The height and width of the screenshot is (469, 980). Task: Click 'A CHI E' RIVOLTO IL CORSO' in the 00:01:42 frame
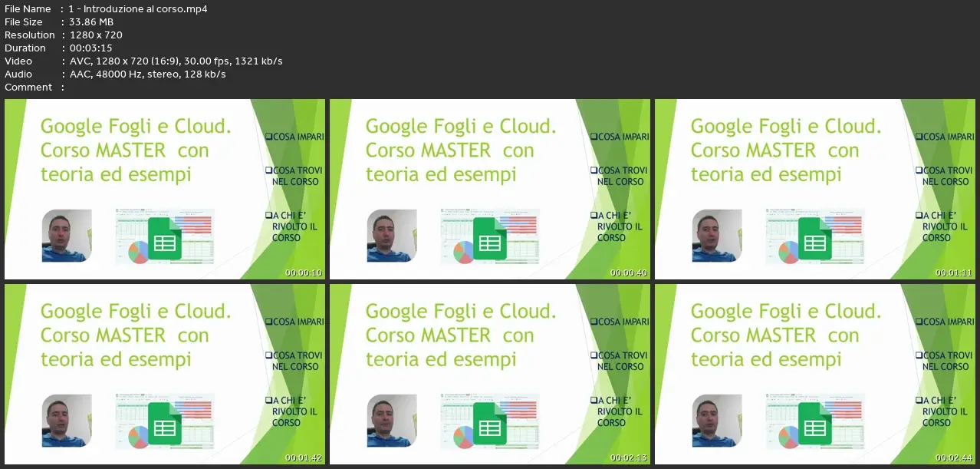(x=292, y=412)
